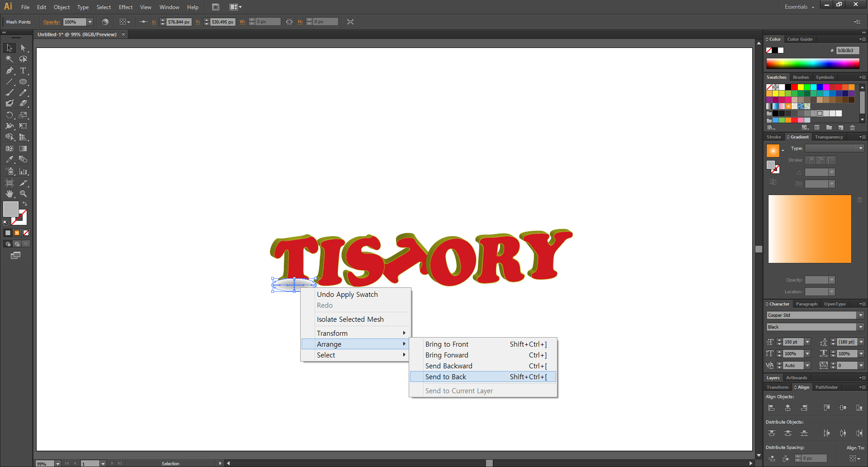
Task: Open the Align To dropdown
Action: tap(855, 458)
